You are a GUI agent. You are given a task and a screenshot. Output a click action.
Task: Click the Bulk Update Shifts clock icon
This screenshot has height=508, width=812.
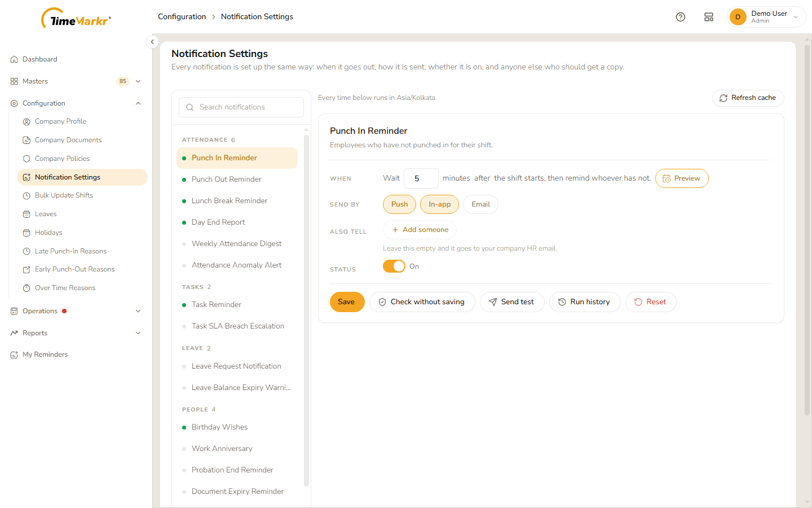click(27, 195)
